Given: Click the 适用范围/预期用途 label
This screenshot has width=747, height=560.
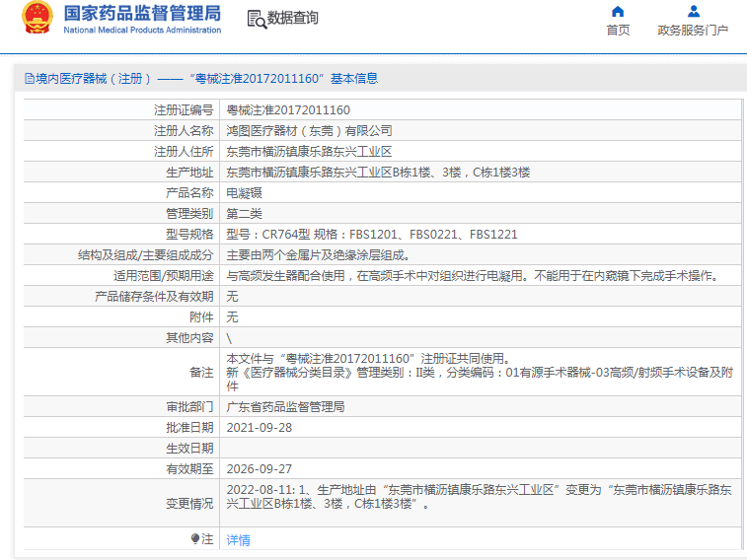Looking at the screenshot, I should coord(164,275).
